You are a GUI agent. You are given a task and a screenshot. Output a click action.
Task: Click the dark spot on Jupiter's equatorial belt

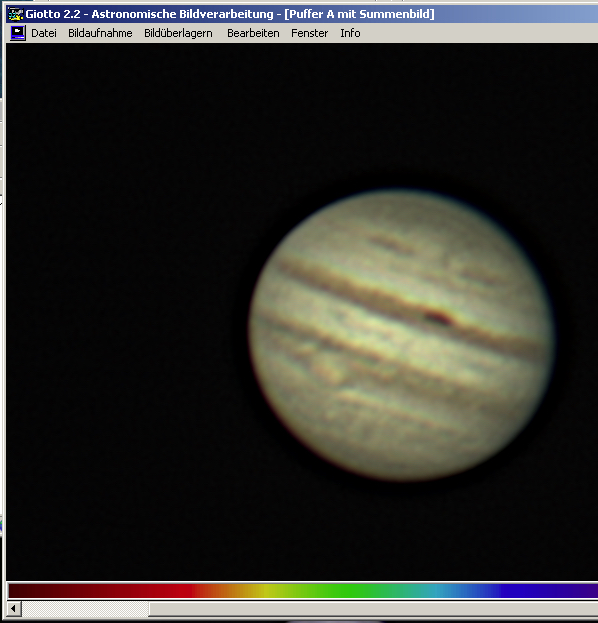coord(438,317)
